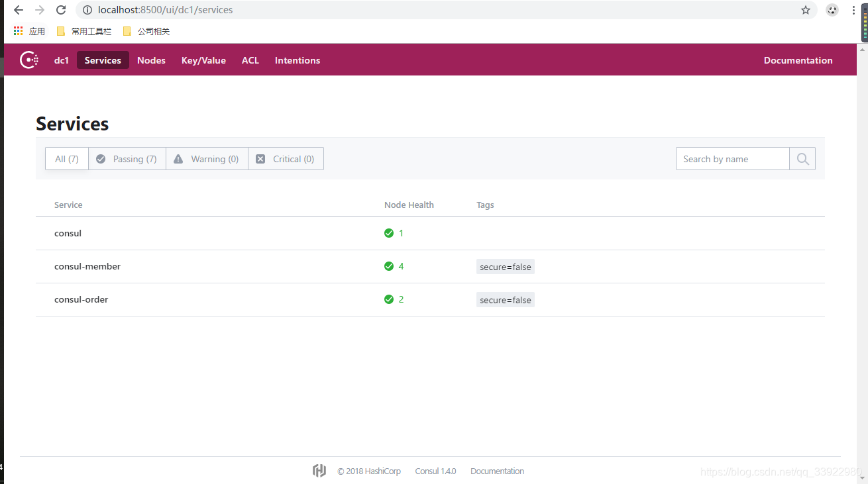Open Documentation link in top bar
868x484 pixels.
(x=798, y=60)
